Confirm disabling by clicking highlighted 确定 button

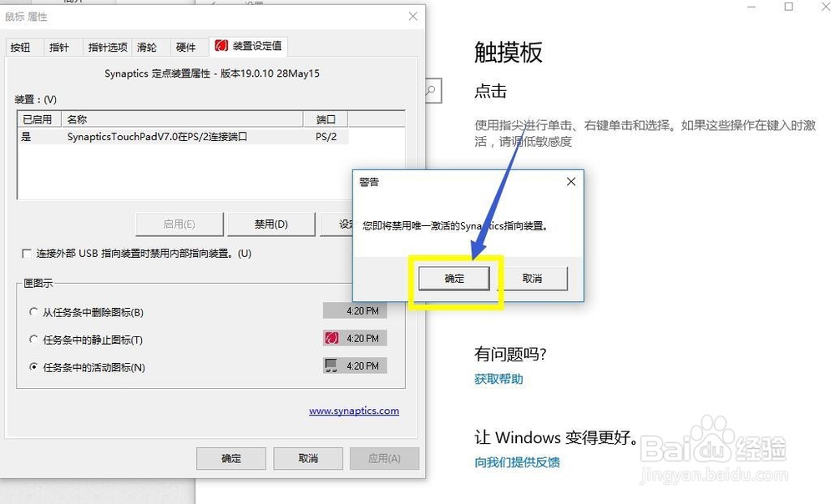tap(453, 279)
